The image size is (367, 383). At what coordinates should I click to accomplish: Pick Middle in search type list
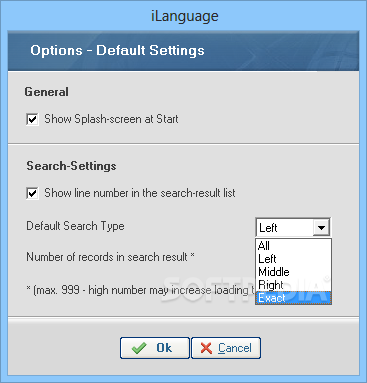(293, 272)
